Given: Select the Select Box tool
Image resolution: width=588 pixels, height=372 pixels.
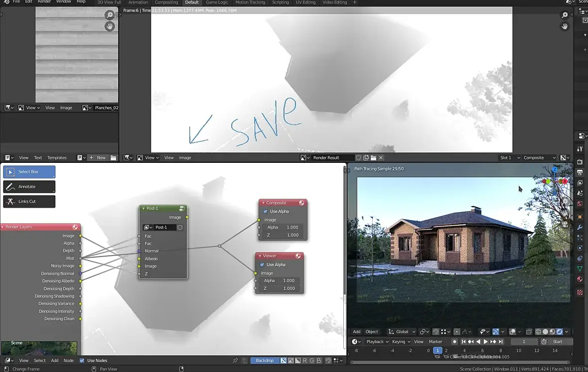Looking at the screenshot, I should coord(29,172).
